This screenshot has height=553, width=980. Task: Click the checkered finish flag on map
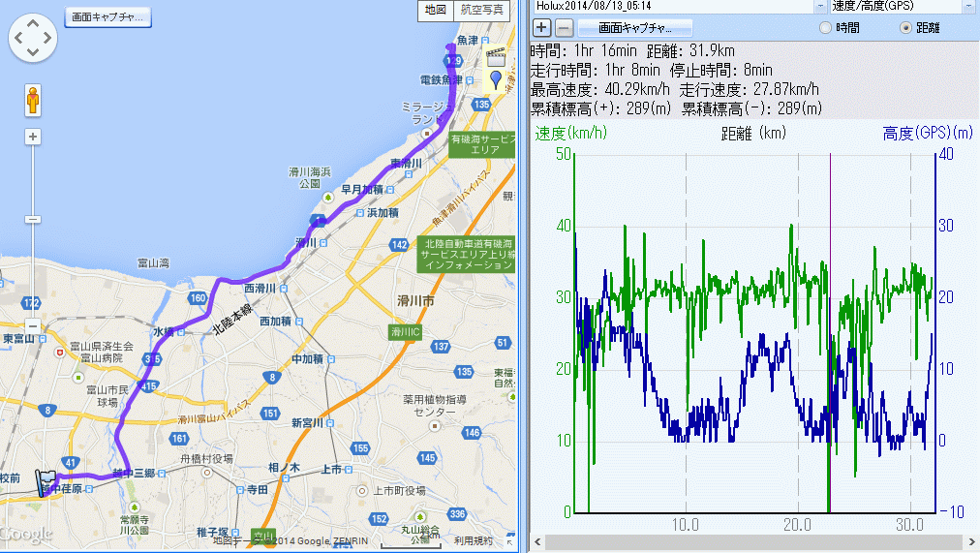coord(45,478)
